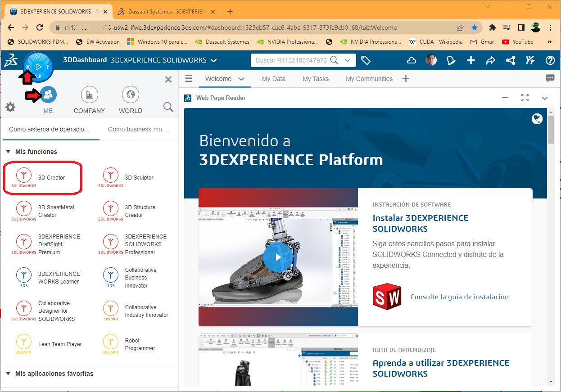Maximize the Web Page Reader widget

coord(525,98)
